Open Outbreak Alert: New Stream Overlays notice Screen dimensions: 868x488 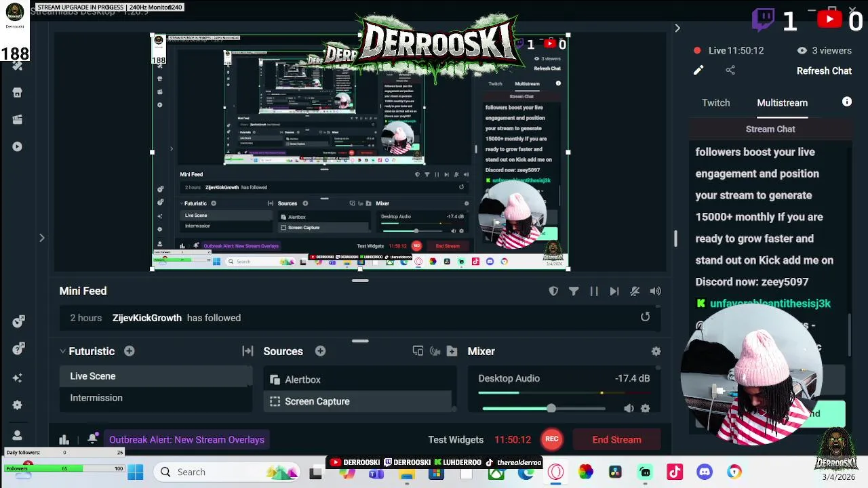coord(186,440)
